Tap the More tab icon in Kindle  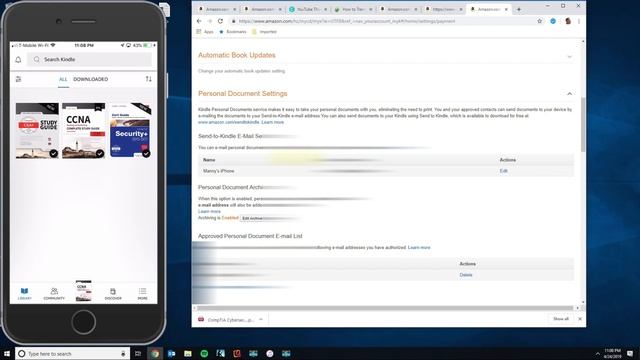pos(142,293)
